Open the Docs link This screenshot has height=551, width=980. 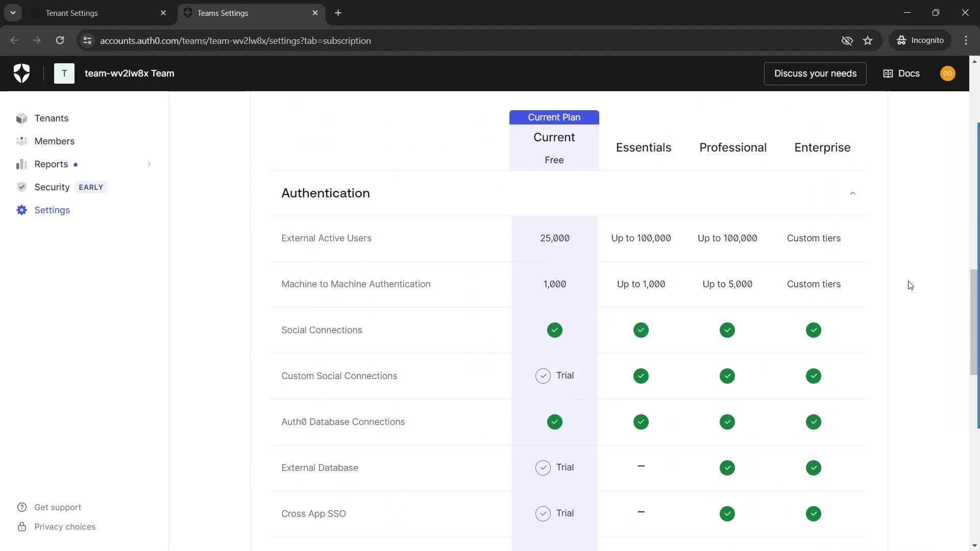point(901,73)
